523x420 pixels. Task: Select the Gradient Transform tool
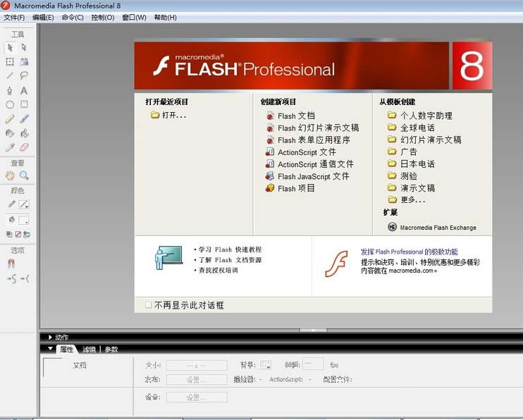point(24,62)
